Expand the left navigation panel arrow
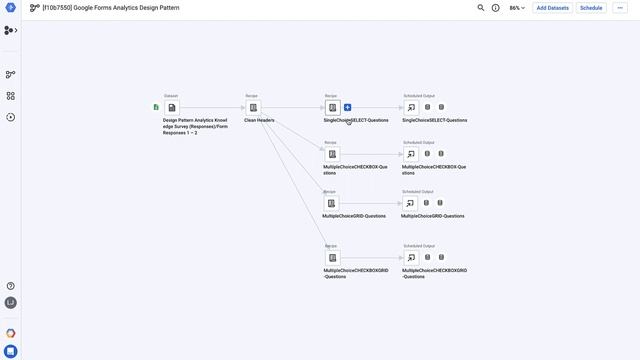 pyautogui.click(x=16, y=30)
